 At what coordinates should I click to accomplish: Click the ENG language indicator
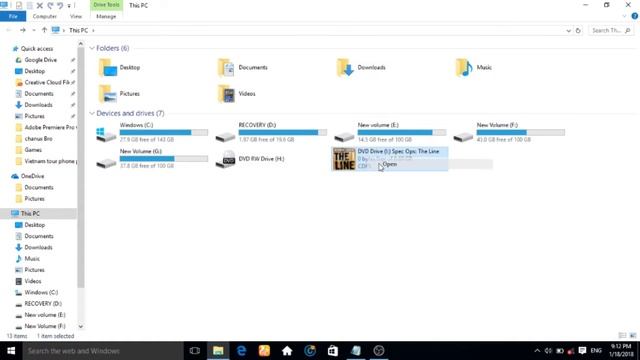click(596, 351)
